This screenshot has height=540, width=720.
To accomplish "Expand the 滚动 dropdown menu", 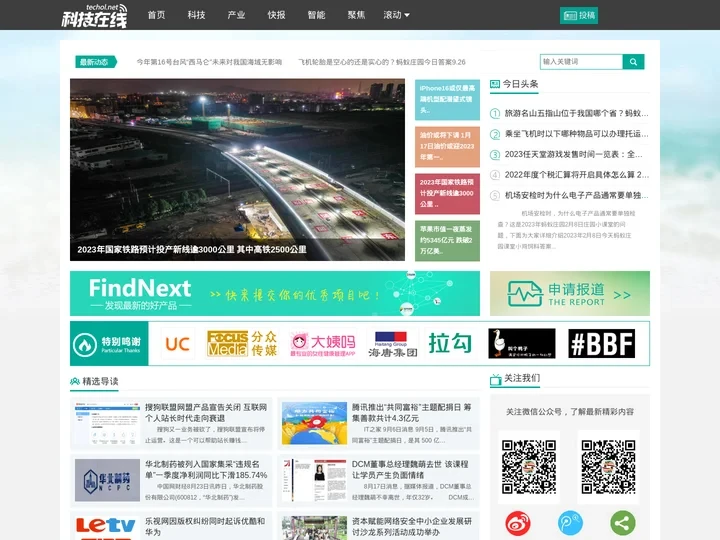I will (x=396, y=15).
